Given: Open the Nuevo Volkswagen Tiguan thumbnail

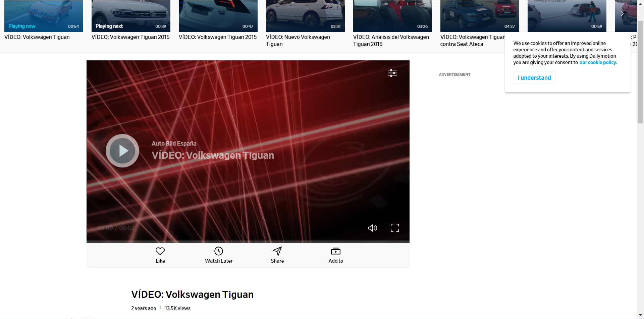Looking at the screenshot, I should pos(305,16).
